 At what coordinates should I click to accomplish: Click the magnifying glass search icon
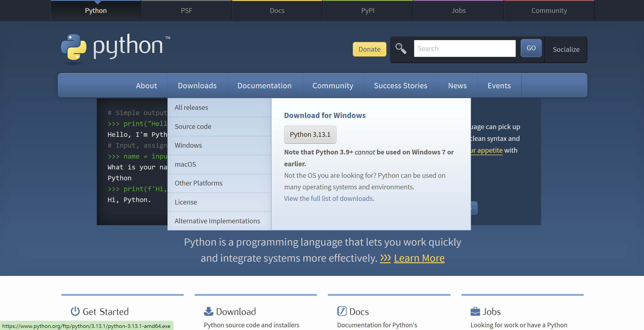pyautogui.click(x=401, y=48)
